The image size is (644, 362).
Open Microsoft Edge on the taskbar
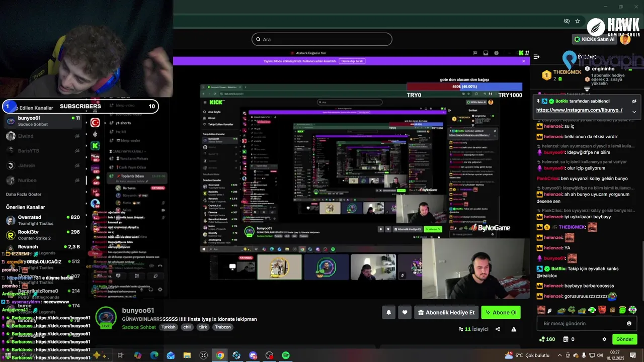[154, 355]
